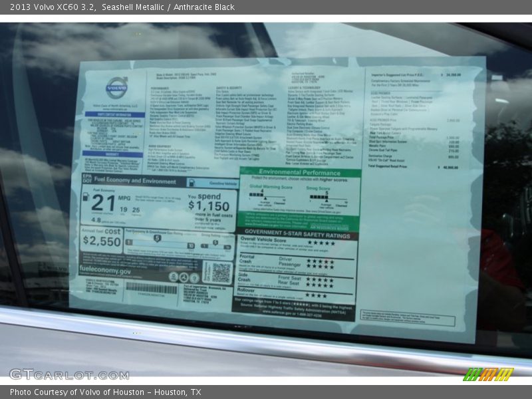Viewport: 532px width, 399px height.
Task: Adjust the Smog Score scale marker
Action: 327,200
